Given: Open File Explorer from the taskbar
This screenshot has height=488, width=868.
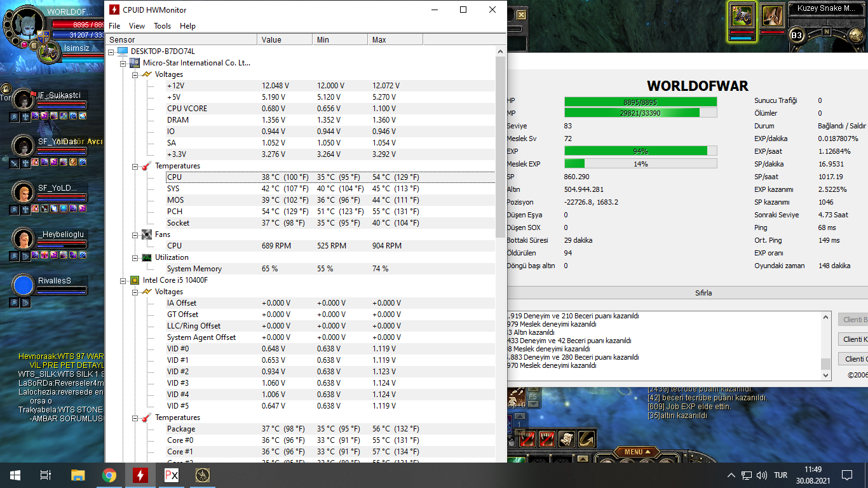Looking at the screenshot, I should 78,475.
